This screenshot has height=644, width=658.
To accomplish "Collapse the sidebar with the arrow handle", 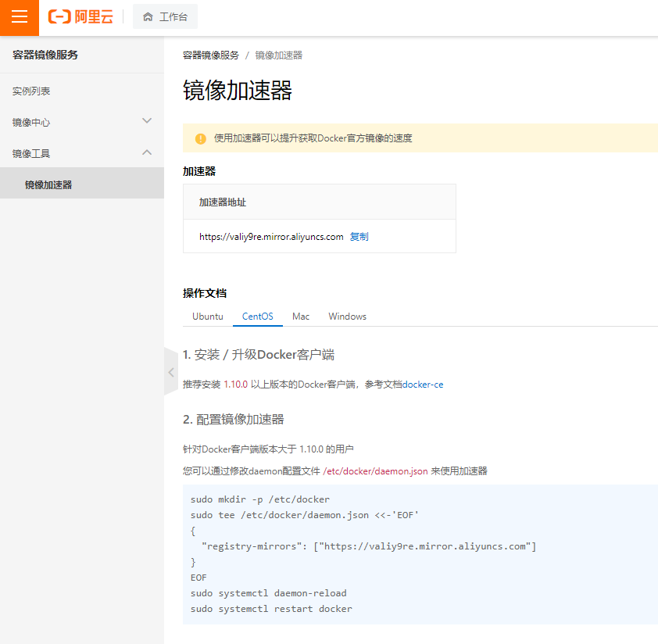I will tap(171, 372).
